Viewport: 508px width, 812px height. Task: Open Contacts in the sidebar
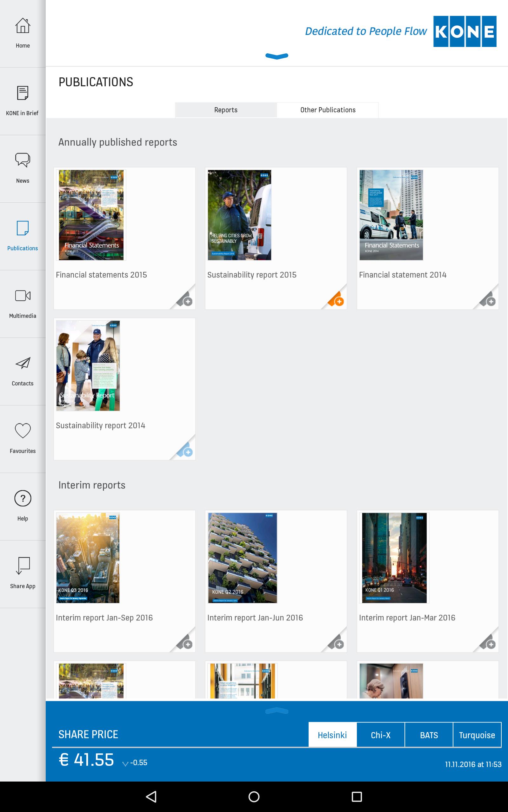click(23, 371)
